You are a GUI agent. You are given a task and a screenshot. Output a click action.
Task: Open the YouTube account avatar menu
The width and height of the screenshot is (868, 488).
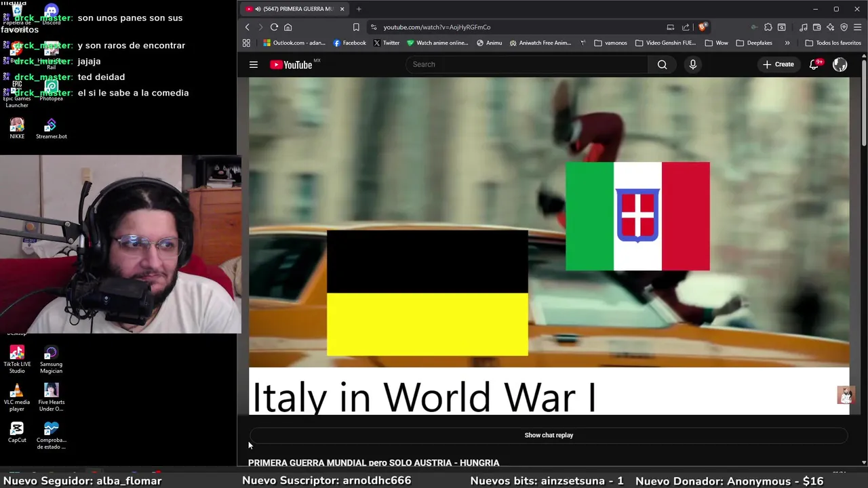[x=840, y=64]
